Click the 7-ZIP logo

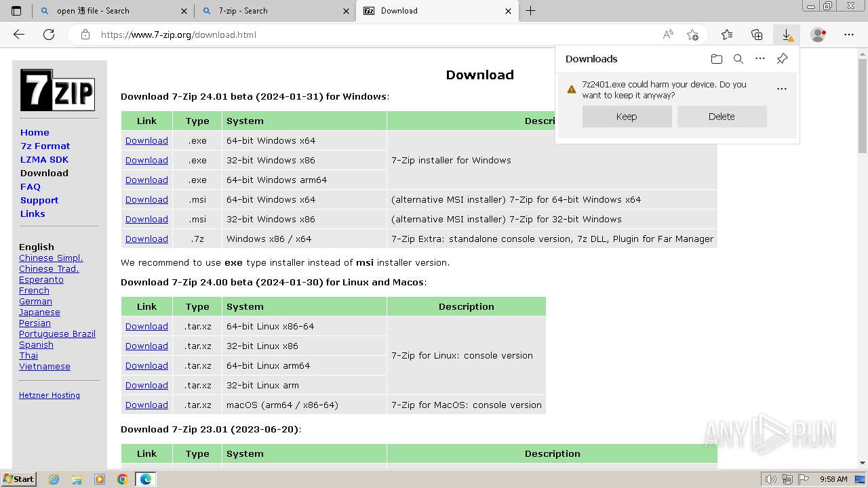point(58,90)
